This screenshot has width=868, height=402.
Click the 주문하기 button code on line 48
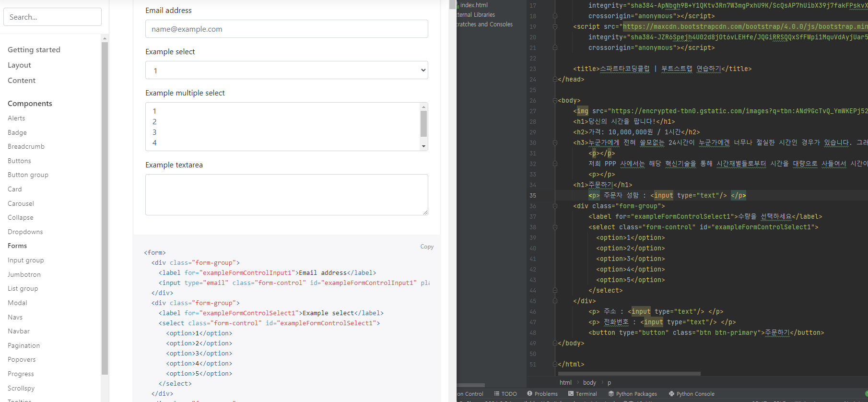(x=706, y=333)
